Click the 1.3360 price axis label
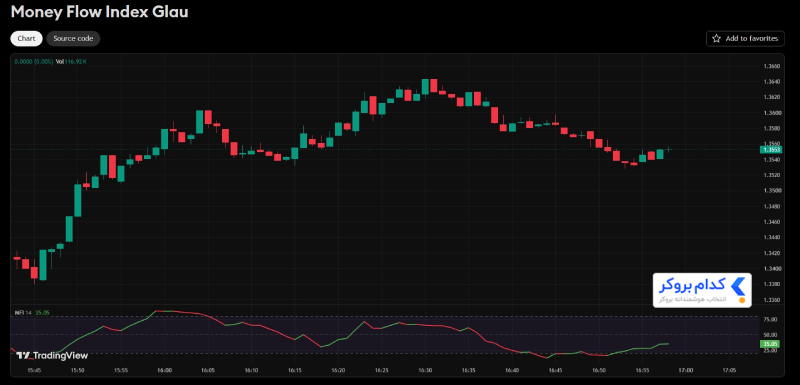The height and width of the screenshot is (385, 800). pyautogui.click(x=771, y=299)
